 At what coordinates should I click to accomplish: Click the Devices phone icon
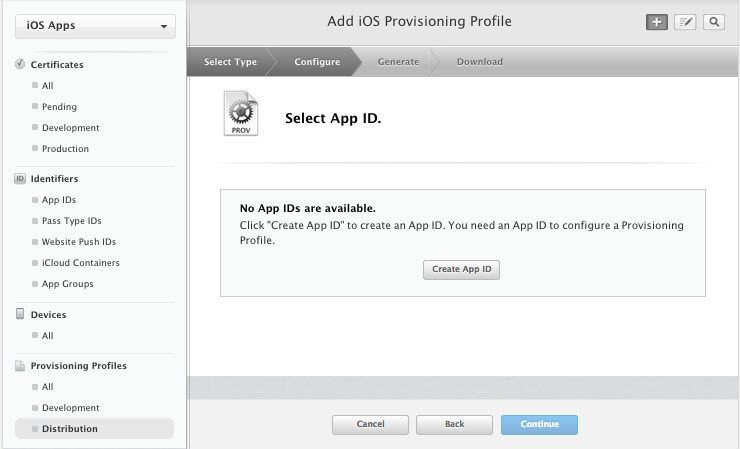click(20, 314)
